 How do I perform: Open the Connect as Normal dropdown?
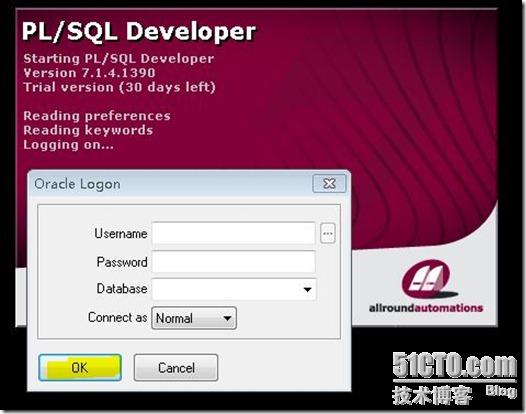point(194,318)
